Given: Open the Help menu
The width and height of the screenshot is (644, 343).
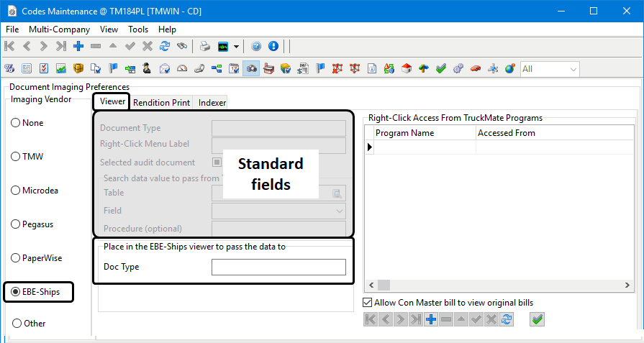Looking at the screenshot, I should coord(167,29).
